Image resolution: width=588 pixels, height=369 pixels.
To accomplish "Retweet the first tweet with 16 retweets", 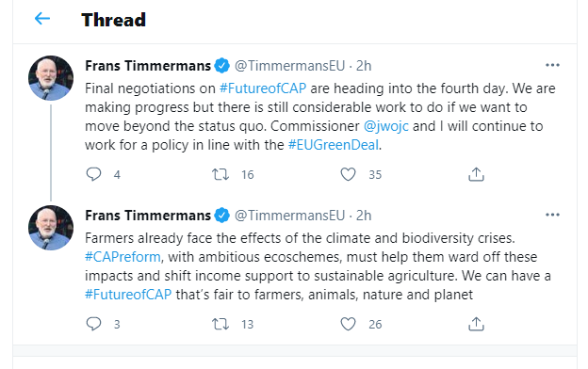I will pos(220,174).
